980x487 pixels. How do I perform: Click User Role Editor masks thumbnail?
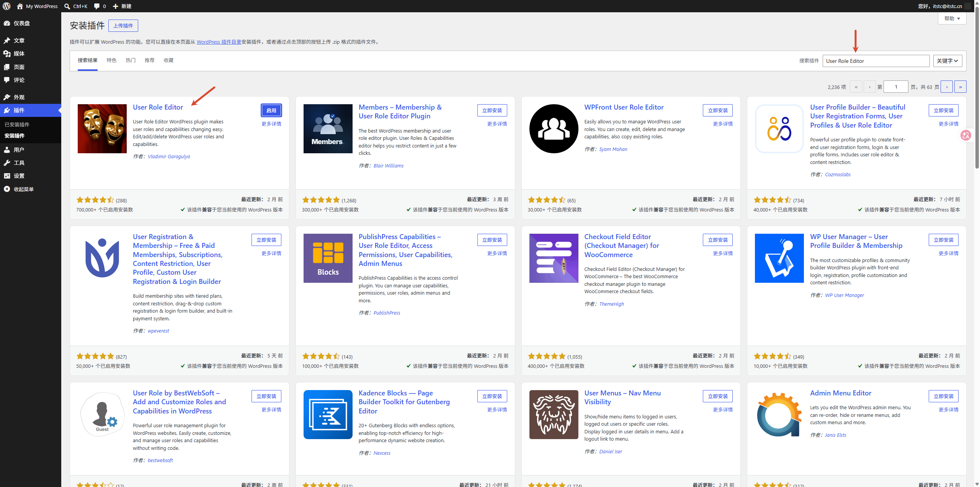point(102,129)
